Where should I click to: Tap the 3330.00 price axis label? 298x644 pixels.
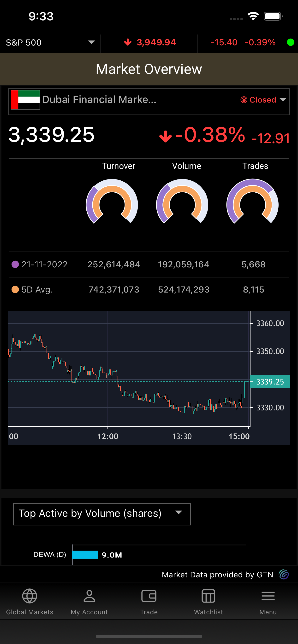click(x=270, y=408)
